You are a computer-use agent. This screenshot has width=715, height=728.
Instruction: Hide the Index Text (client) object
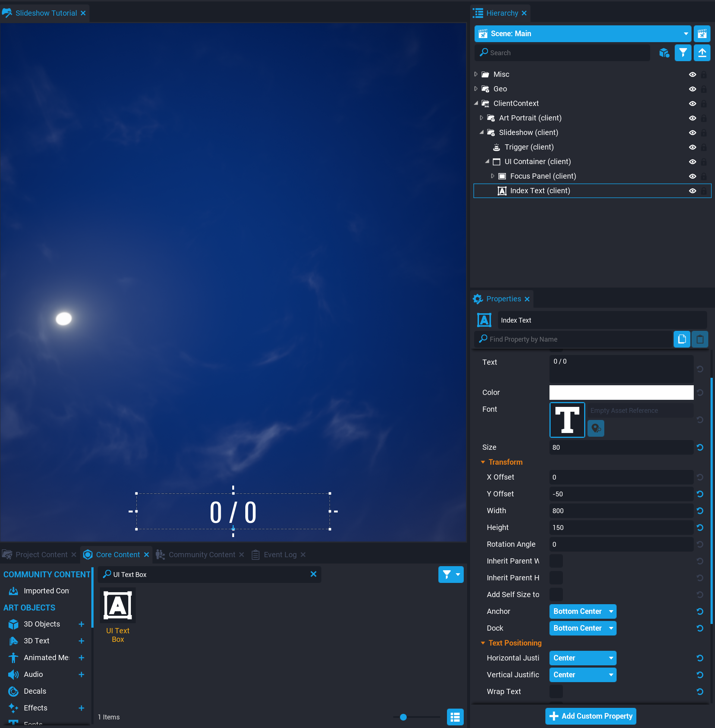[x=693, y=191]
